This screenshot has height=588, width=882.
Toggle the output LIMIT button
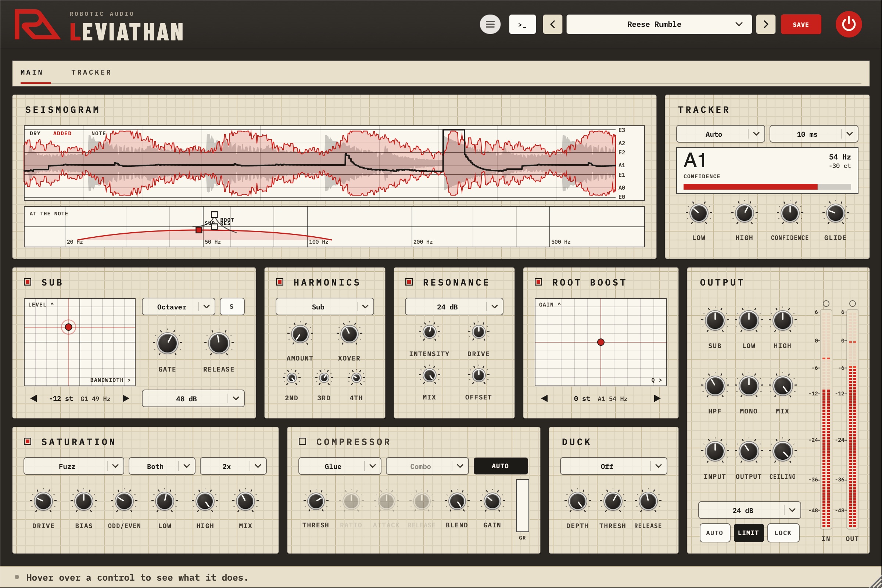(749, 533)
